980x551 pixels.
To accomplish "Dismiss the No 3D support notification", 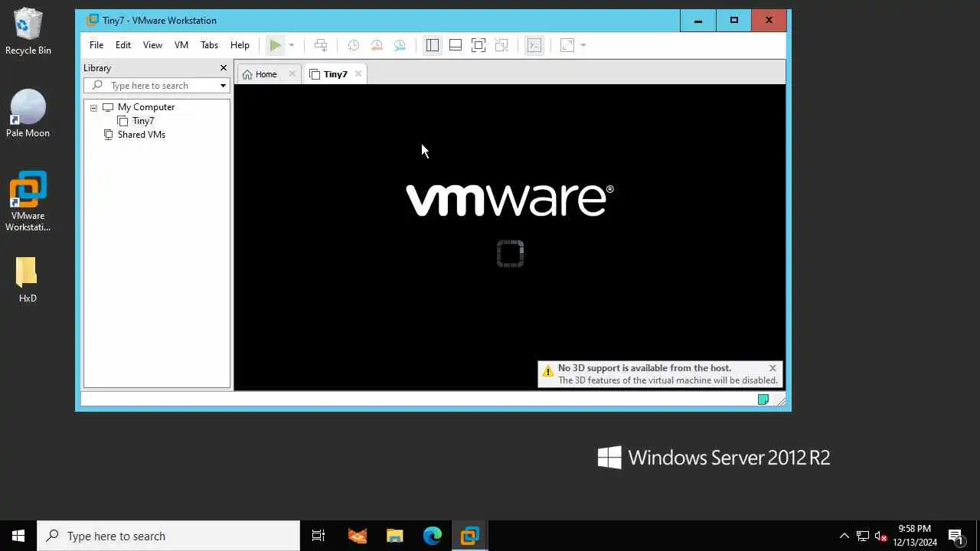I will (773, 368).
